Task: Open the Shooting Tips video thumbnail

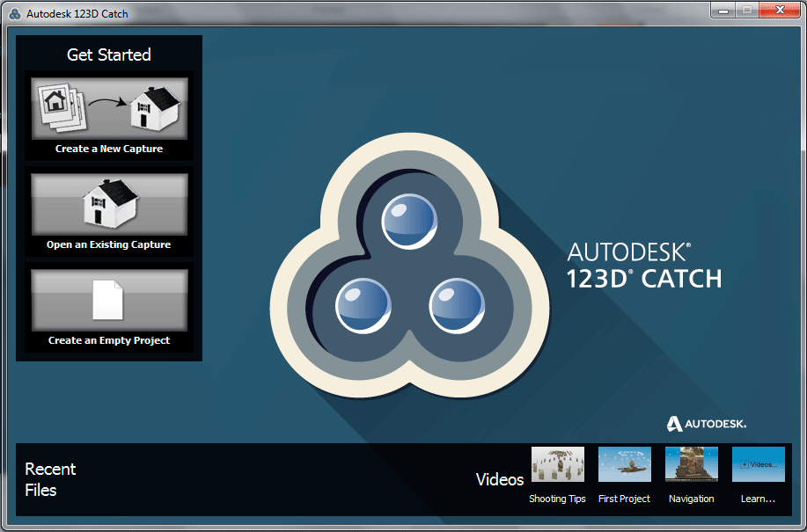Action: (557, 464)
